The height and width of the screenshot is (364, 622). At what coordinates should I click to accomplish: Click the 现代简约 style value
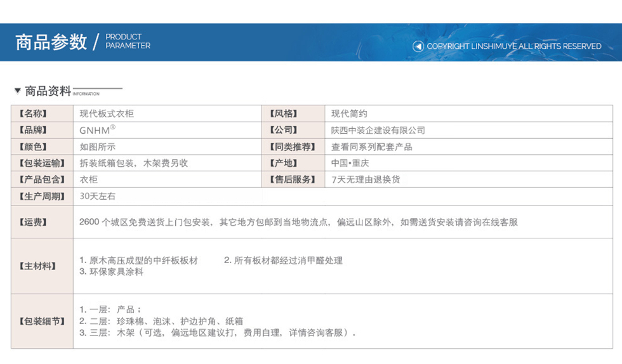[349, 114]
